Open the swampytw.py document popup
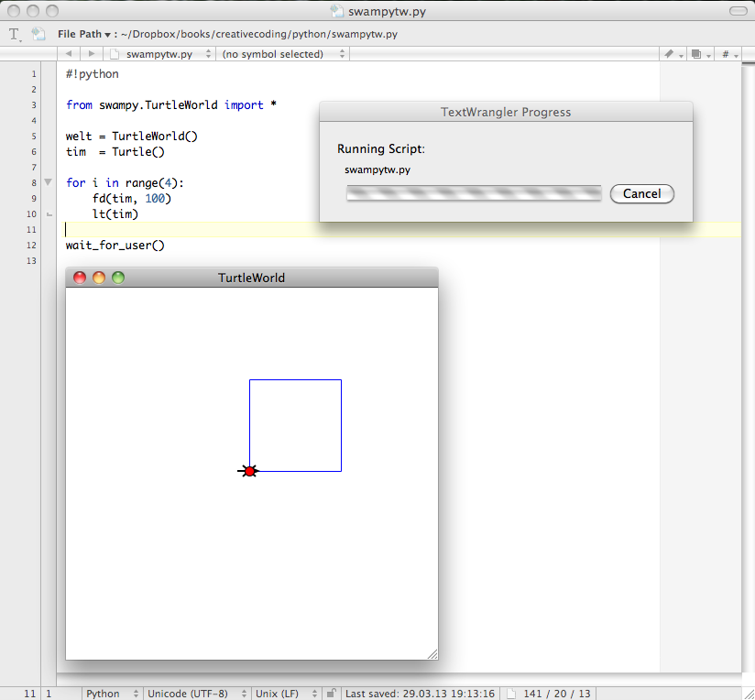The image size is (755, 700). [x=160, y=54]
